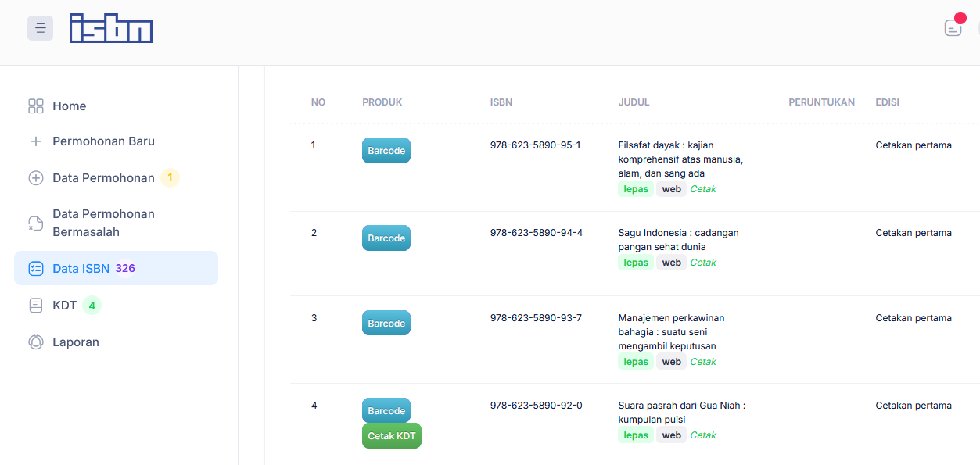Click the green badge 4 on KDT
The image size is (980, 465).
click(x=92, y=306)
